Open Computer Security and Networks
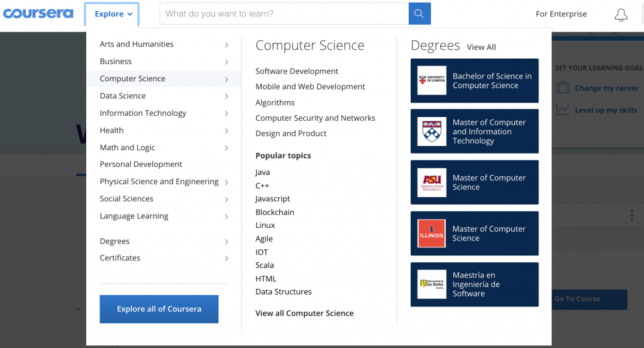Image resolution: width=644 pixels, height=348 pixels. coord(315,118)
